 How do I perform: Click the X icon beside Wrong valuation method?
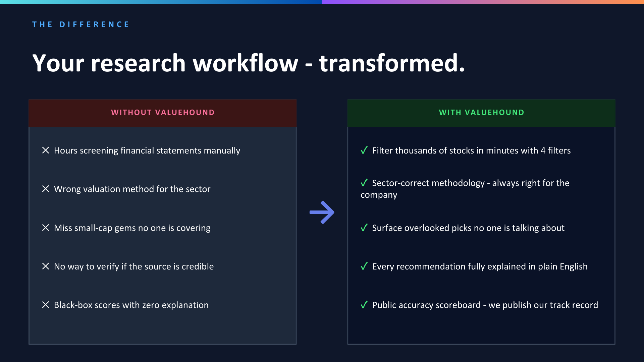click(x=46, y=189)
